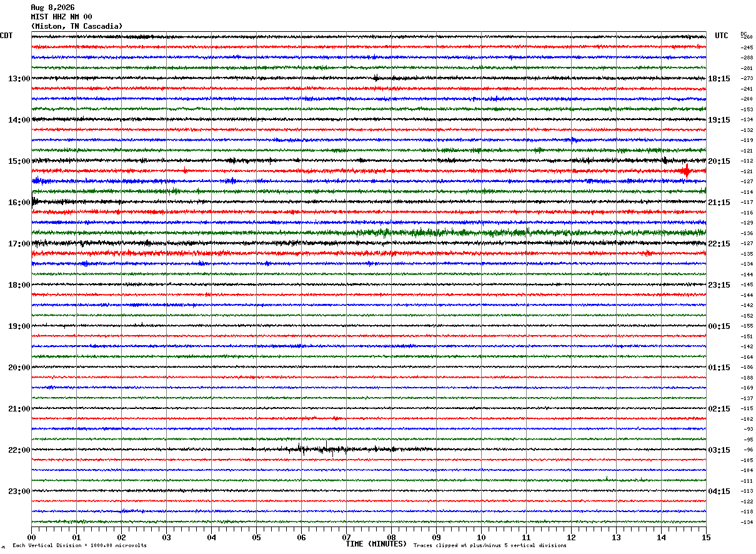Click the 'Traces clipped at plus/minus 5 vertical divisions' note

490,545
